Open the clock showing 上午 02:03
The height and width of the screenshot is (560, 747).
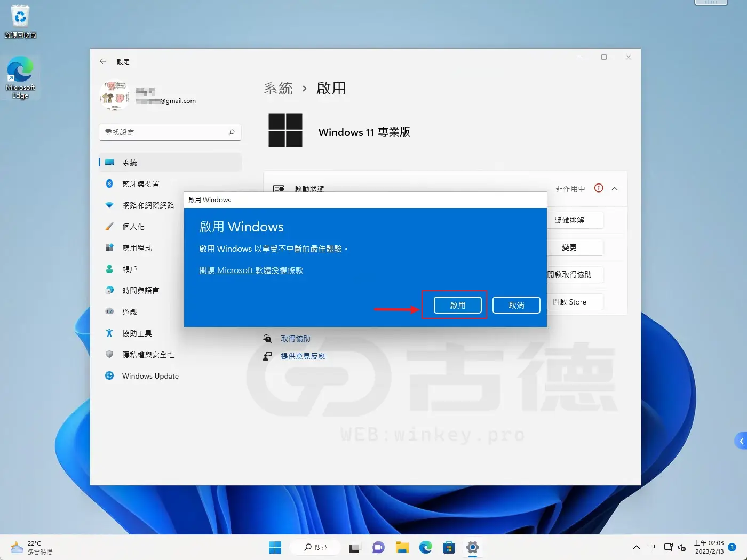[x=709, y=547]
